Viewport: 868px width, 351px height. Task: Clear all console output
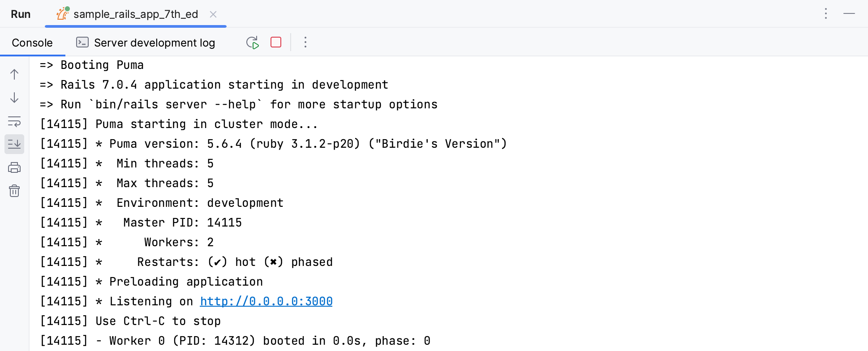[x=14, y=191]
